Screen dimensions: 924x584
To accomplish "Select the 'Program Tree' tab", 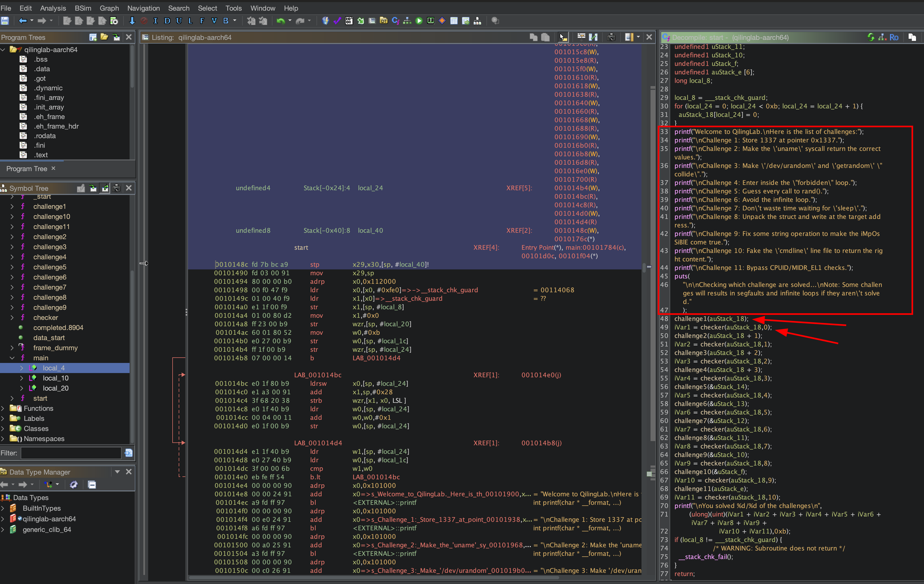I will click(x=27, y=168).
